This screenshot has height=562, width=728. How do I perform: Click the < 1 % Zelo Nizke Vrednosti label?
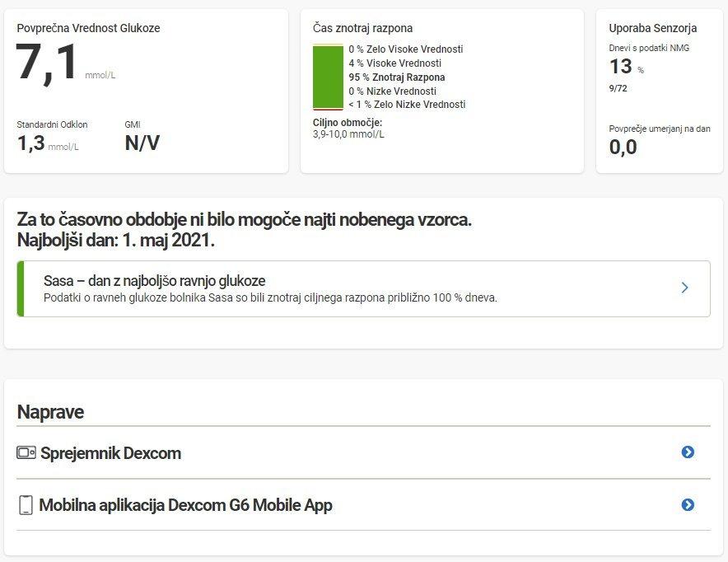[406, 105]
